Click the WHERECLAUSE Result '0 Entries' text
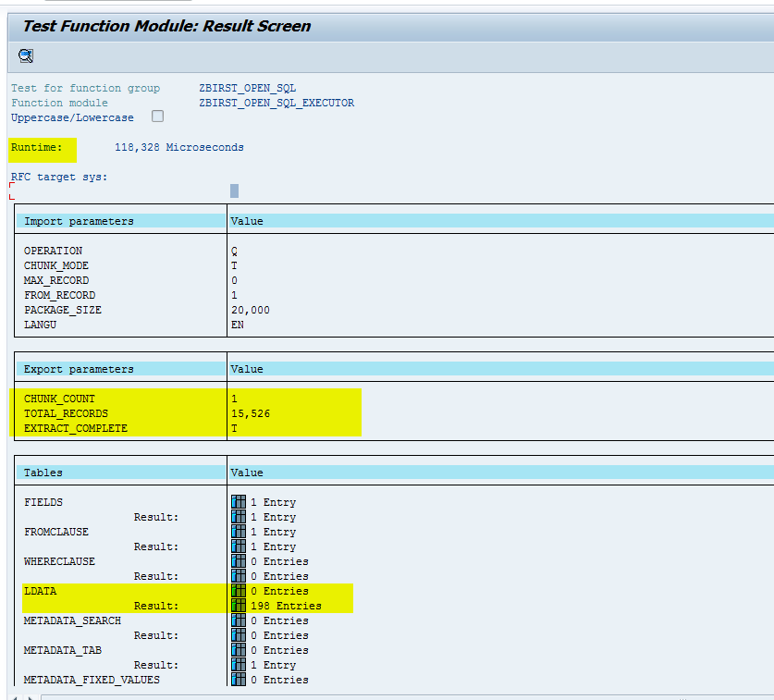 (x=279, y=576)
